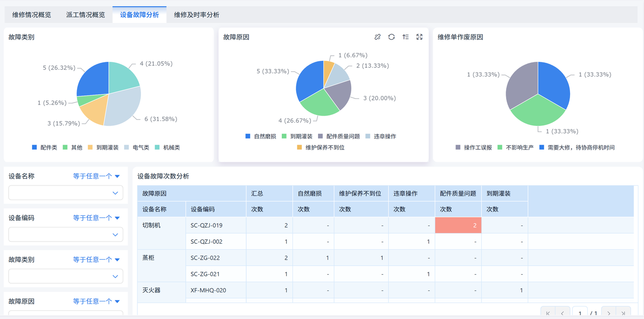Toggle 维护保养不到位 legend item
This screenshot has width=644, height=319.
coord(320,147)
